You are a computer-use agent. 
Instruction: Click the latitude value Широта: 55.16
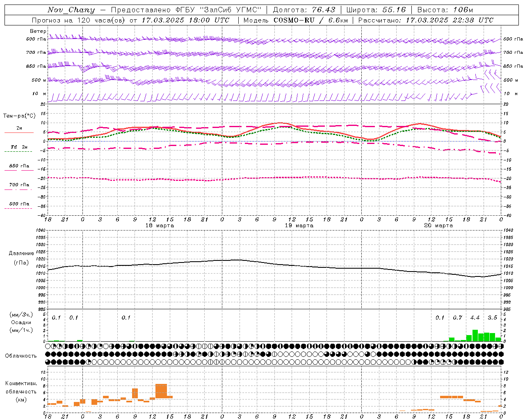pyautogui.click(x=376, y=10)
